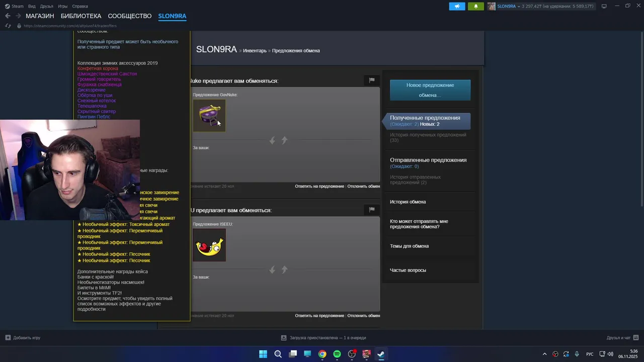Open OBS Studio from taskbar
Viewport: 644px width, 362px height.
(352, 354)
